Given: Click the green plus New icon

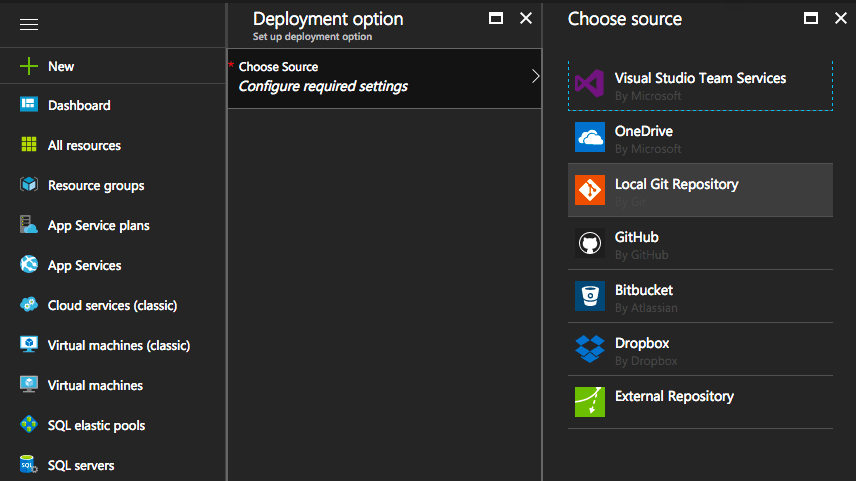Looking at the screenshot, I should [29, 66].
